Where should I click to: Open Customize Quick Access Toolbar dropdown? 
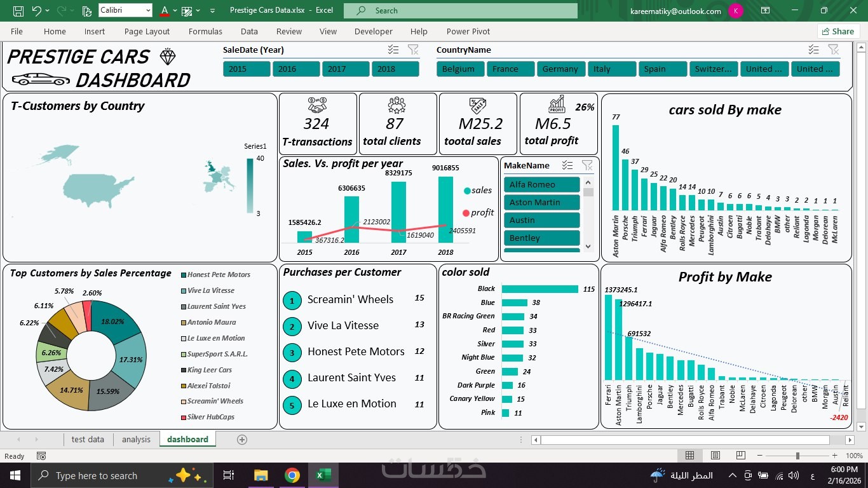click(212, 11)
